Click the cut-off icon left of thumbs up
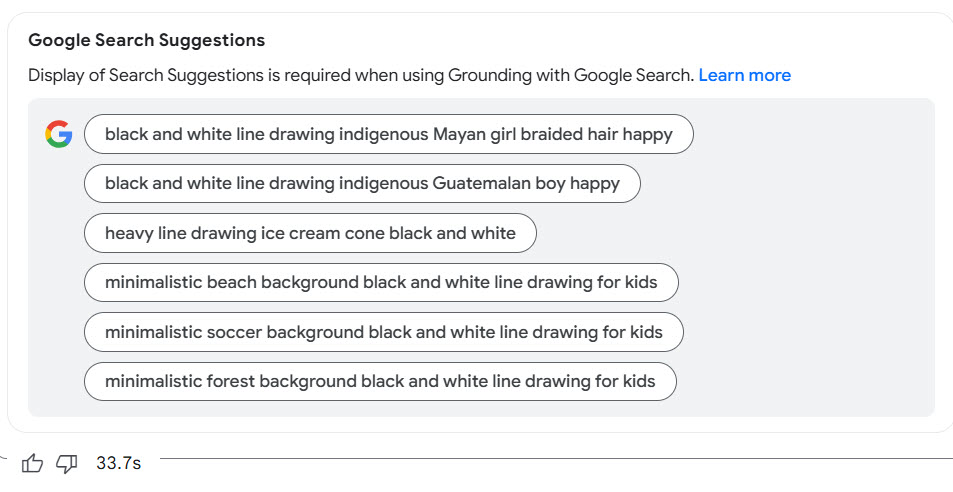 (3, 460)
